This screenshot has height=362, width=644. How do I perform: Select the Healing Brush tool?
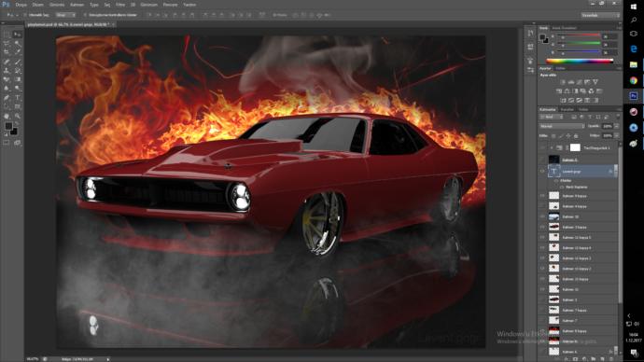click(x=7, y=62)
